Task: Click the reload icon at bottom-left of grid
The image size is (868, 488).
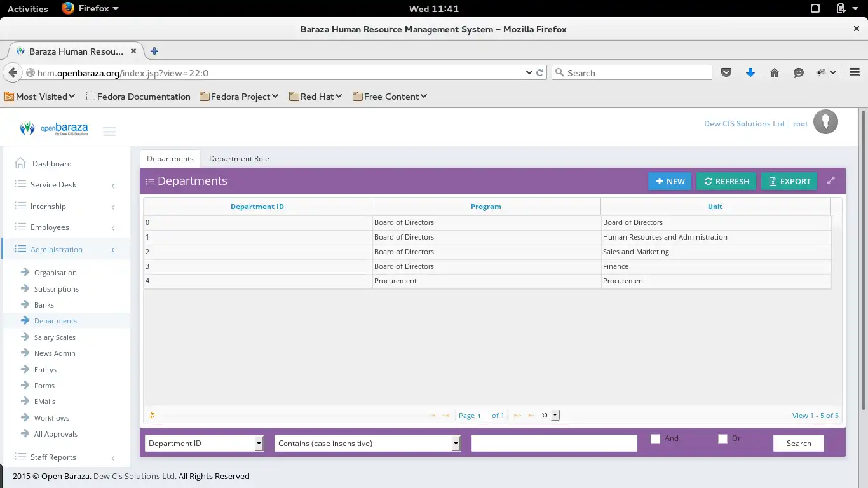Action: tap(151, 415)
